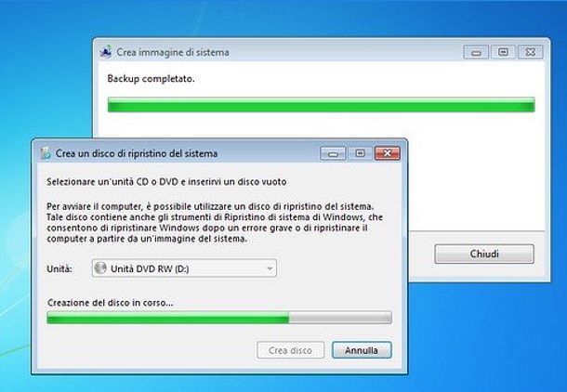
Task: Close the disco di ripristino dialog
Action: pos(388,153)
